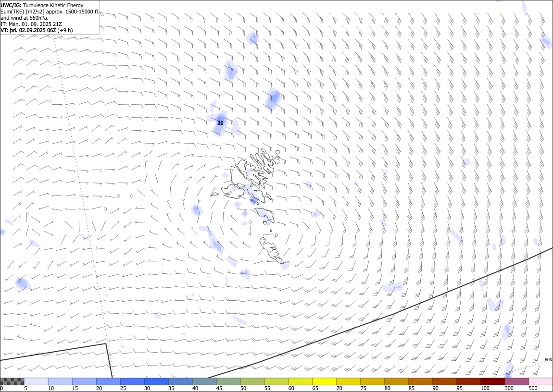Select the light blue 10–15 legend swatch
This screenshot has width=553, height=392.
60,381
